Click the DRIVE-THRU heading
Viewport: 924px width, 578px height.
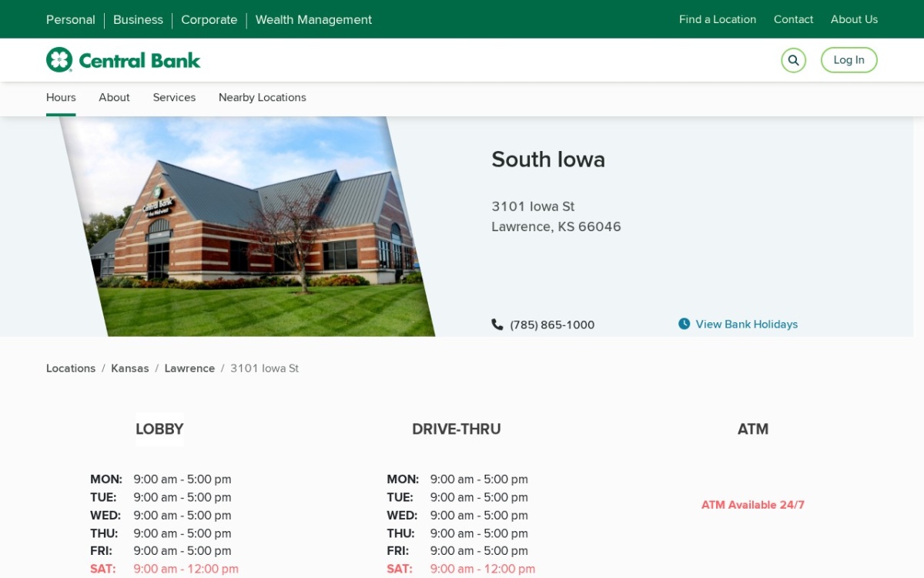[x=457, y=429]
